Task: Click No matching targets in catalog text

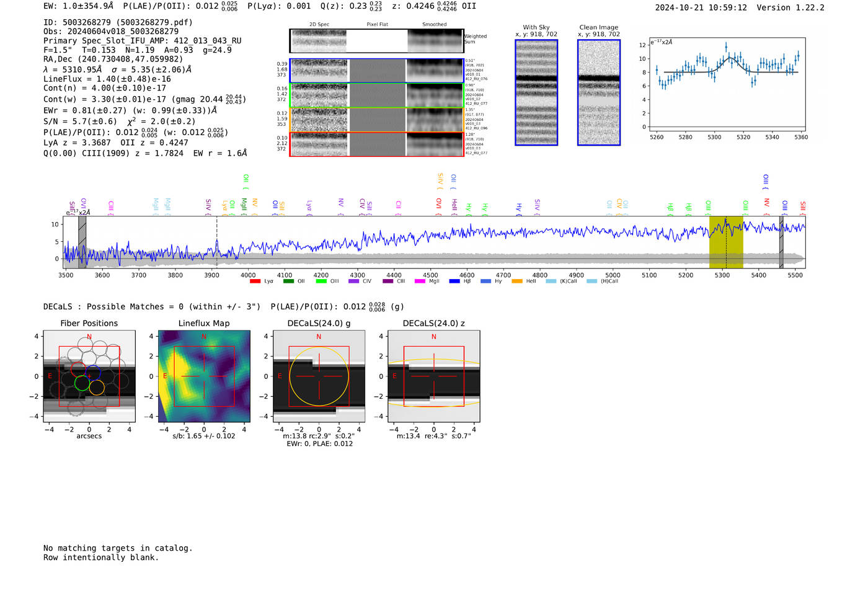Action: [118, 548]
